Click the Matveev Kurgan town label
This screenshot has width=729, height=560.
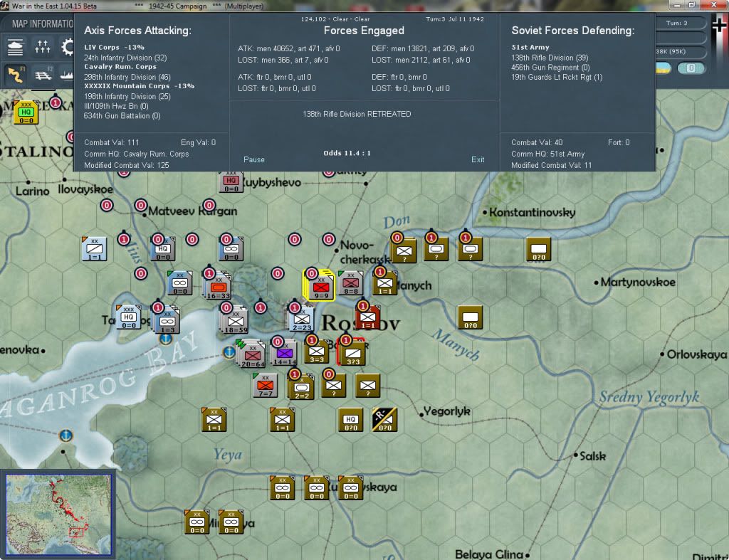[x=192, y=211]
